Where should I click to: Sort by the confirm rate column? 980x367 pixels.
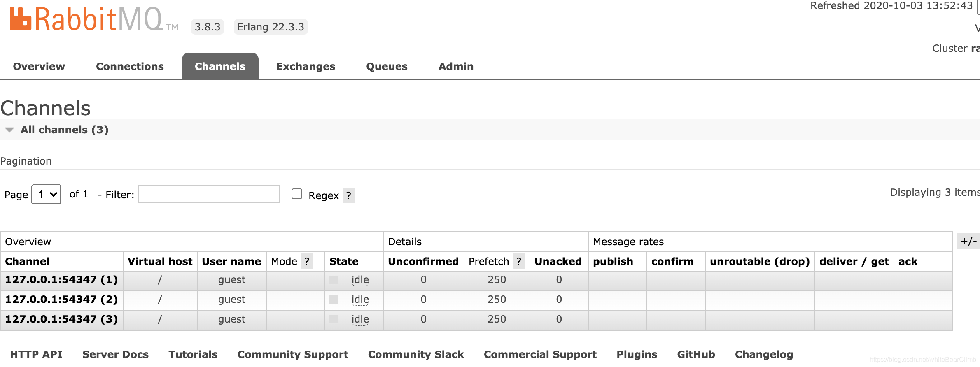672,261
